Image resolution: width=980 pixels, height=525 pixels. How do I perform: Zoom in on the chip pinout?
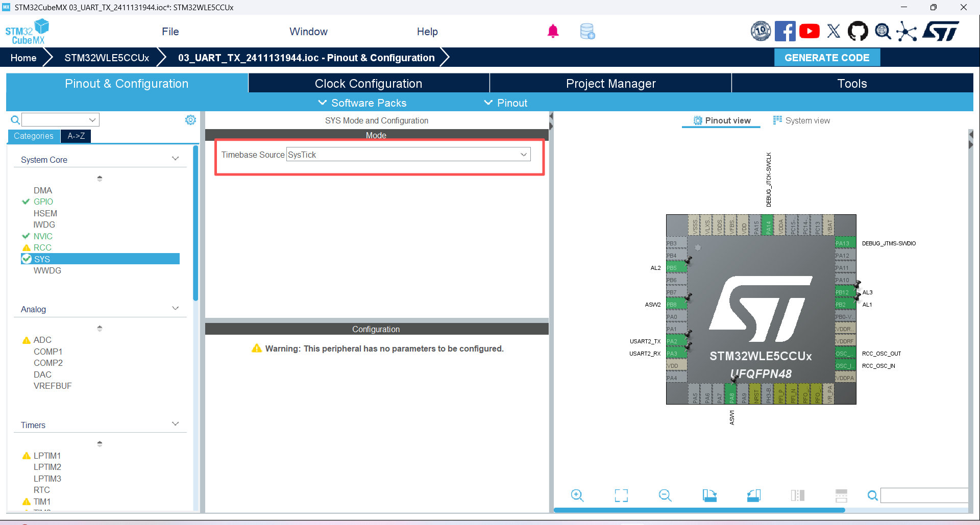click(577, 495)
